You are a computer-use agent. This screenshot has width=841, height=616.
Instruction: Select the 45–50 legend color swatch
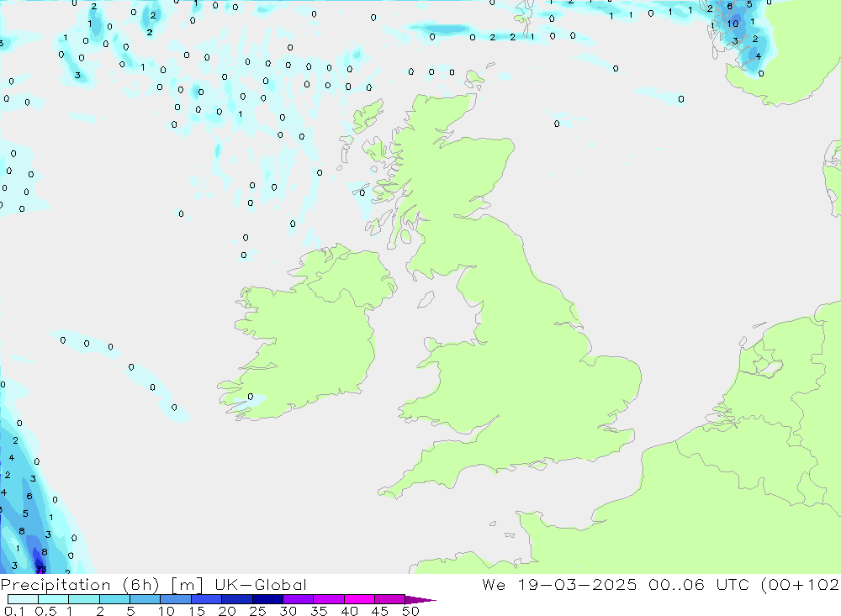[x=390, y=599]
